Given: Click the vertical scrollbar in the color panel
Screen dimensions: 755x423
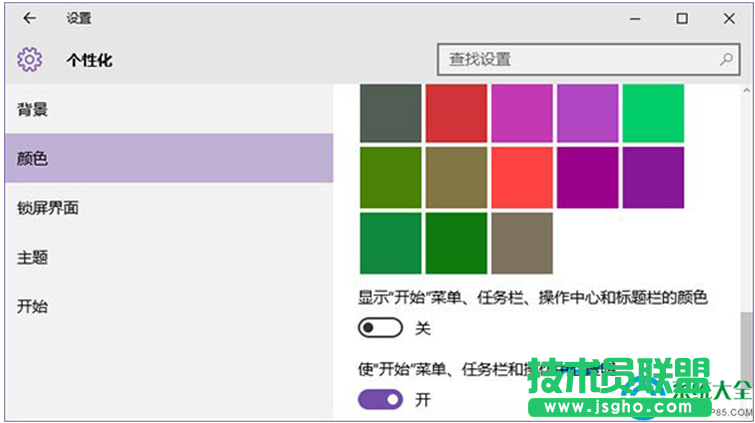Looking at the screenshot, I should [747, 340].
